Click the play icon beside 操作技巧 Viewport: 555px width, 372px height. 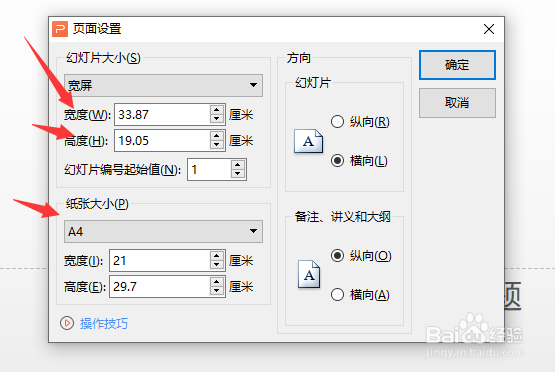pos(67,323)
